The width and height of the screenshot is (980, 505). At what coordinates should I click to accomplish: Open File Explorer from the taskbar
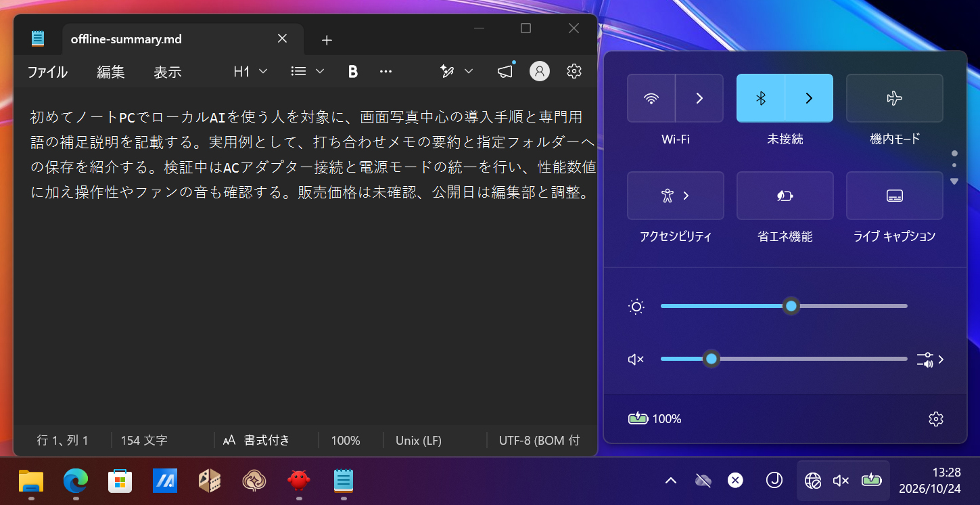[x=31, y=481]
